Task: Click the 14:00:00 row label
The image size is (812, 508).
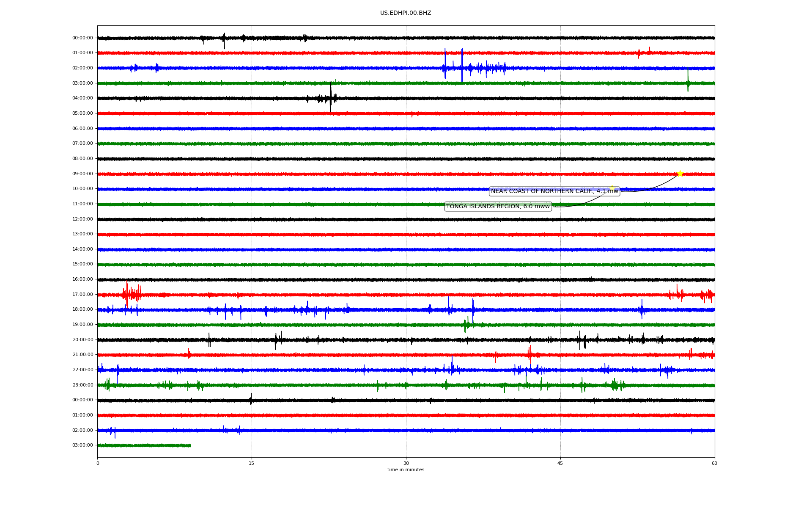Action: coord(82,249)
